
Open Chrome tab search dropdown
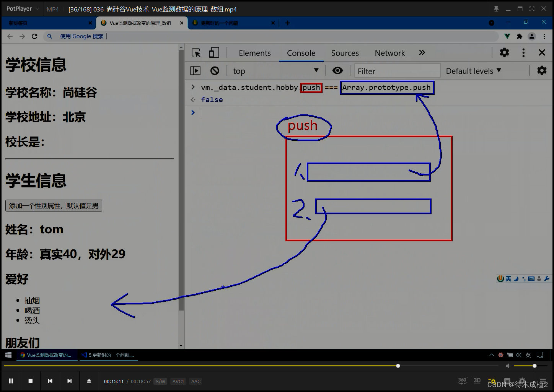492,23
